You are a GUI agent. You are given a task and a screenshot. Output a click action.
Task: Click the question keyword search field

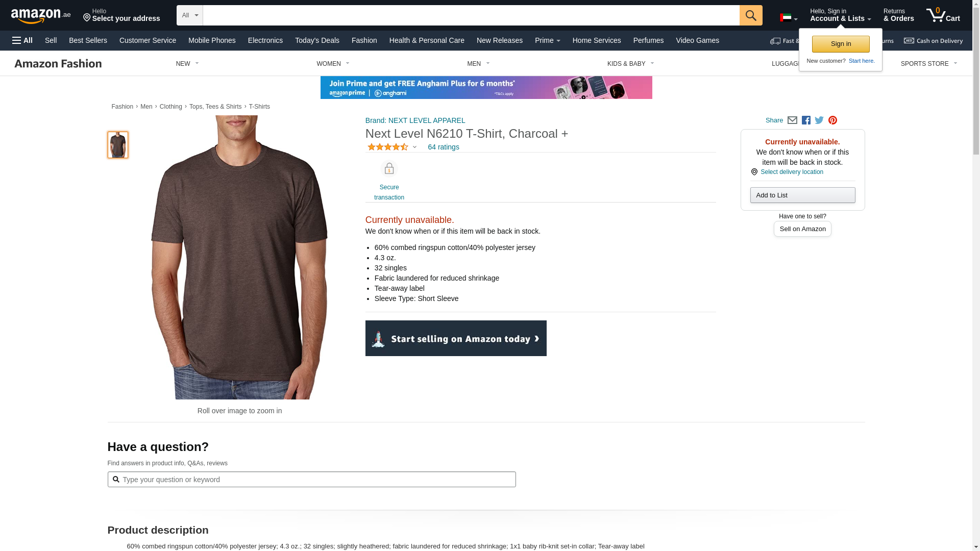pyautogui.click(x=311, y=480)
